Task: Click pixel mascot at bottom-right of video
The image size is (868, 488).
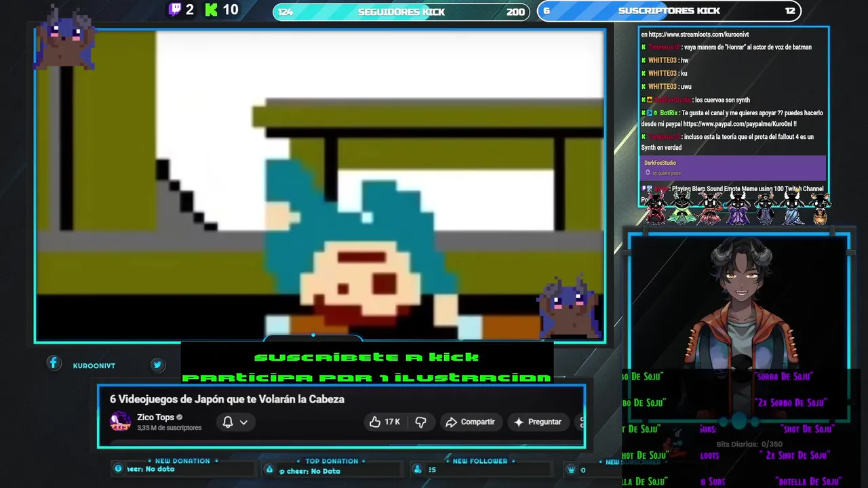Action: pyautogui.click(x=570, y=307)
